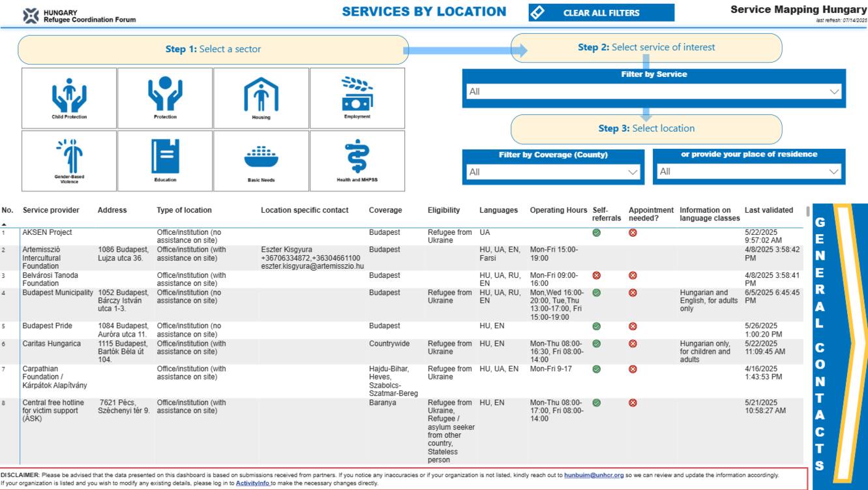The height and width of the screenshot is (490, 868).
Task: Open the ActivityInfo link in disclaimer
Action: click(x=253, y=483)
